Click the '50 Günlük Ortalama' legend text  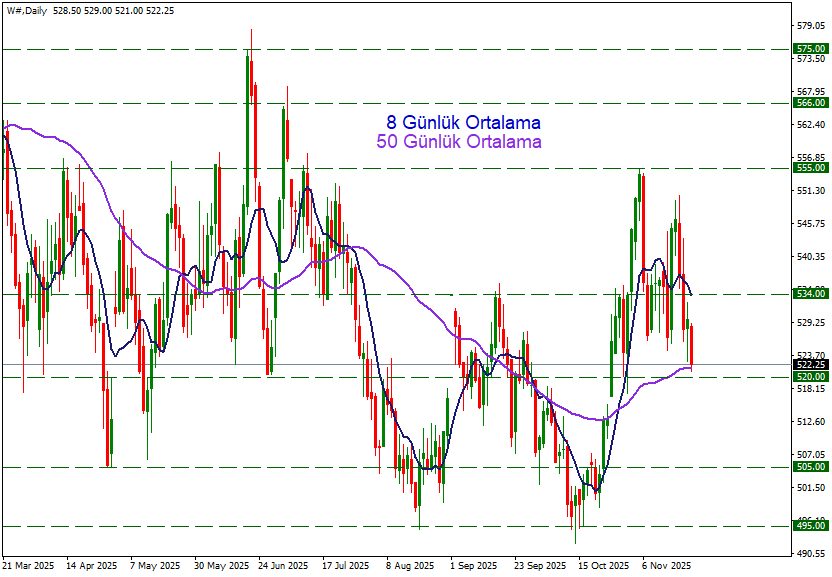click(x=459, y=142)
